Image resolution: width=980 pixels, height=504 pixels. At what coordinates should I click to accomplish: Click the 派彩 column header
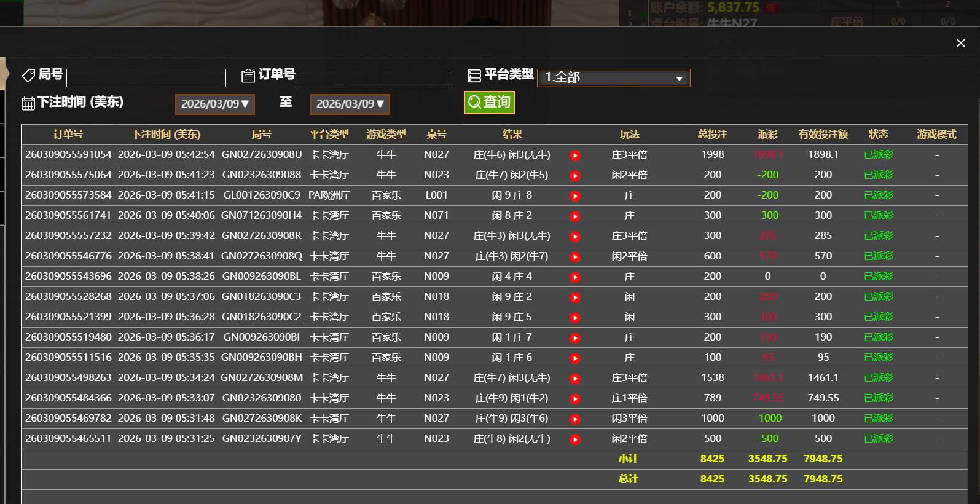click(767, 134)
